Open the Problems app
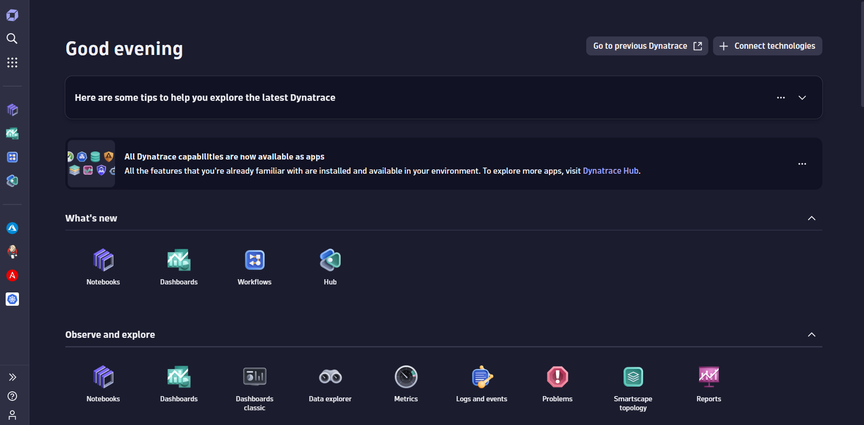This screenshot has width=864, height=425. (x=558, y=384)
